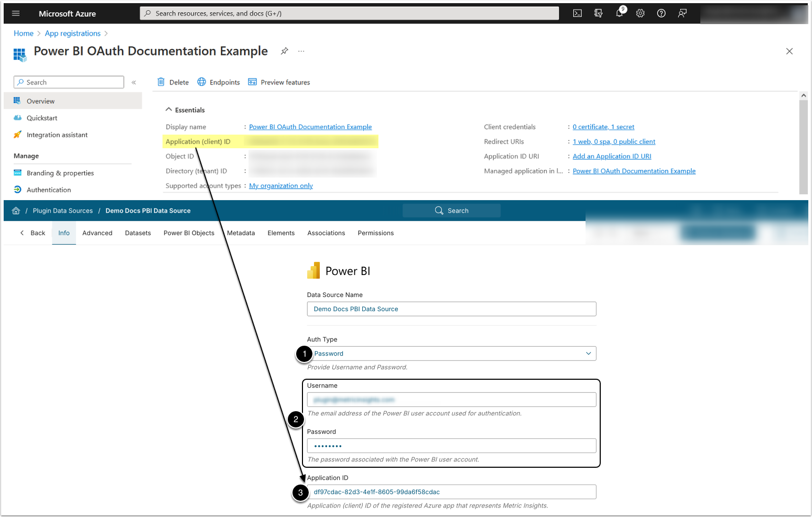Open Overview in the Azure sidebar
Screen dimensions: 812x517
73,101
